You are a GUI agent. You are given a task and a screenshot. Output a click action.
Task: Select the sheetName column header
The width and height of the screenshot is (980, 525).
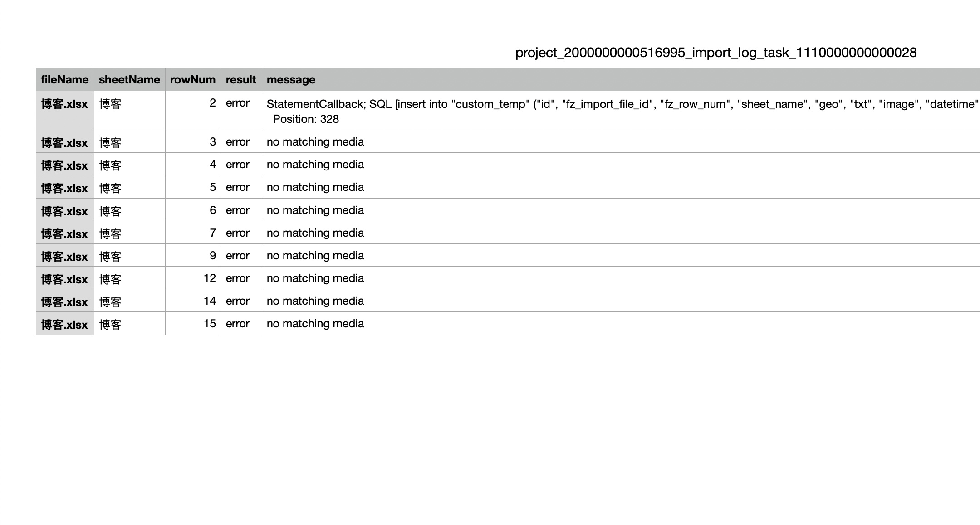(x=129, y=79)
